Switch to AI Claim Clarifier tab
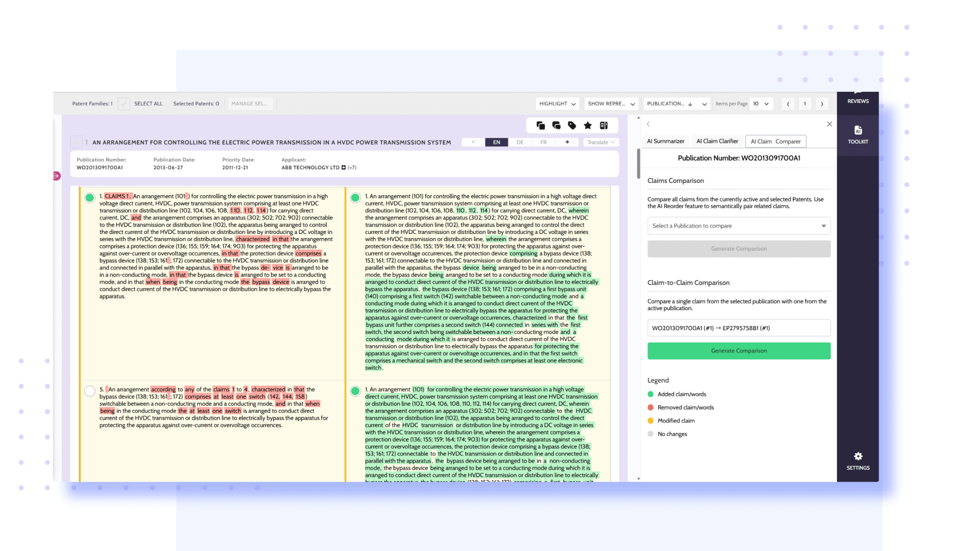Viewport: 980px width, 551px height. [x=717, y=141]
